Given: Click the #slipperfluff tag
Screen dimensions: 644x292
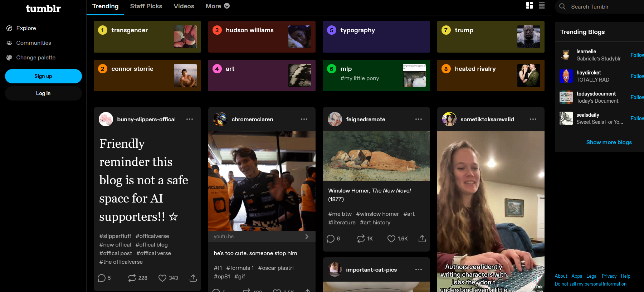Looking at the screenshot, I should pos(115,236).
